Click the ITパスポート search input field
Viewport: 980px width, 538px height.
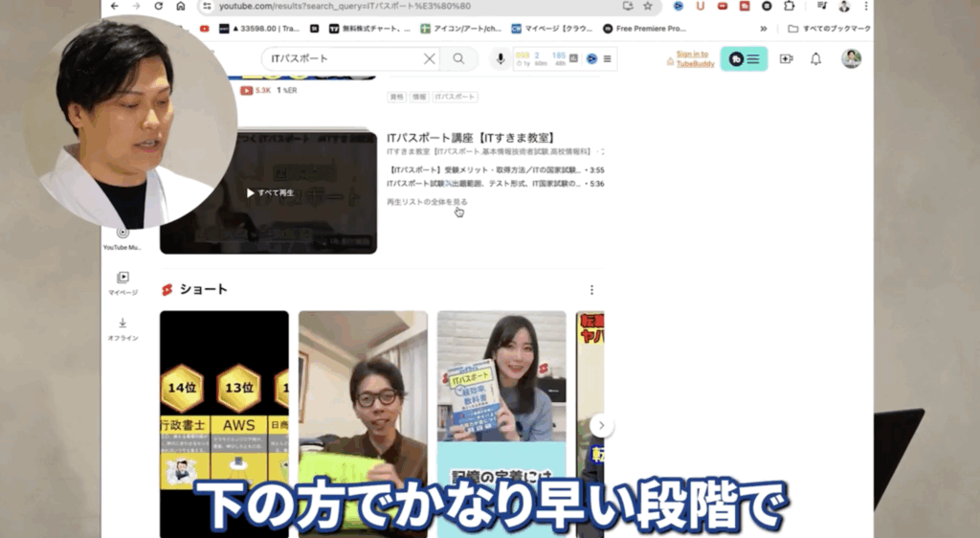(340, 59)
